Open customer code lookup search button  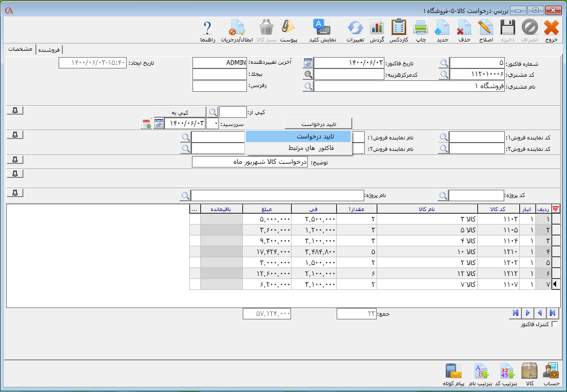pos(444,74)
